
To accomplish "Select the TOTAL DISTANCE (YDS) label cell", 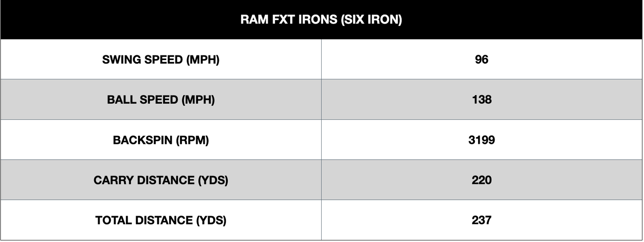I will [x=161, y=220].
